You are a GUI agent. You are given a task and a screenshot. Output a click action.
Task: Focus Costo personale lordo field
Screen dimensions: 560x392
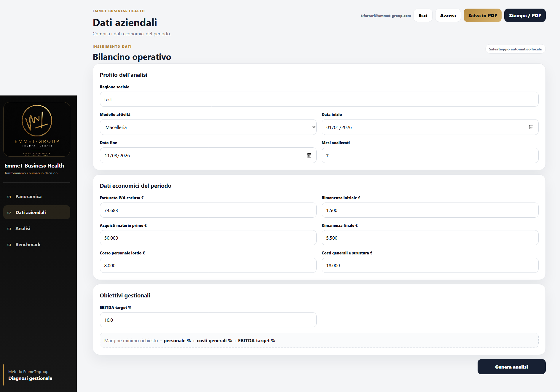[208, 265]
